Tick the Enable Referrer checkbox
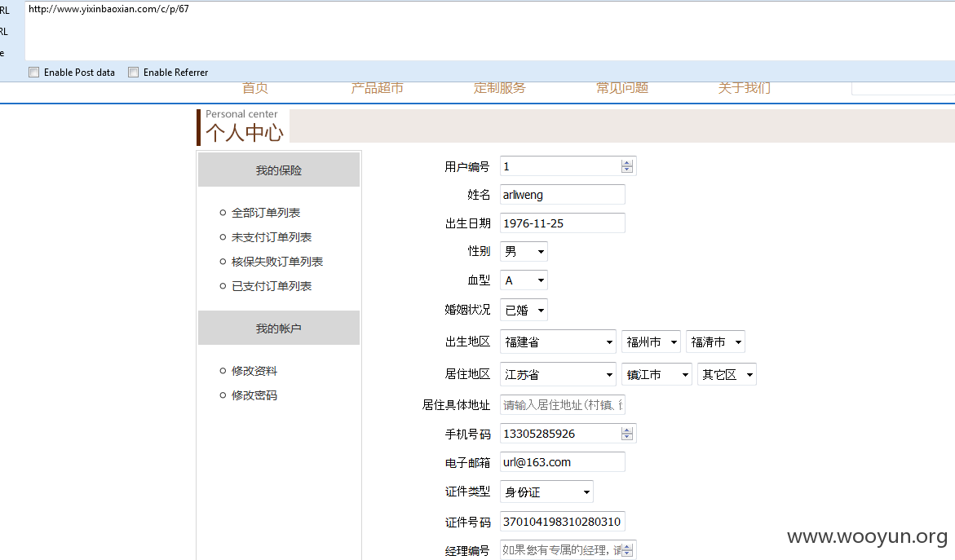This screenshot has width=955, height=560. click(134, 73)
